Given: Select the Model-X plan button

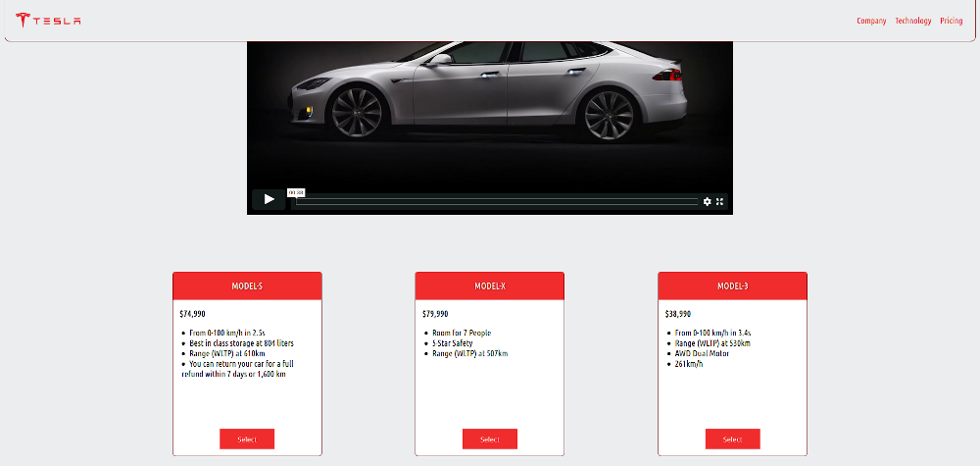Looking at the screenshot, I should [489, 440].
